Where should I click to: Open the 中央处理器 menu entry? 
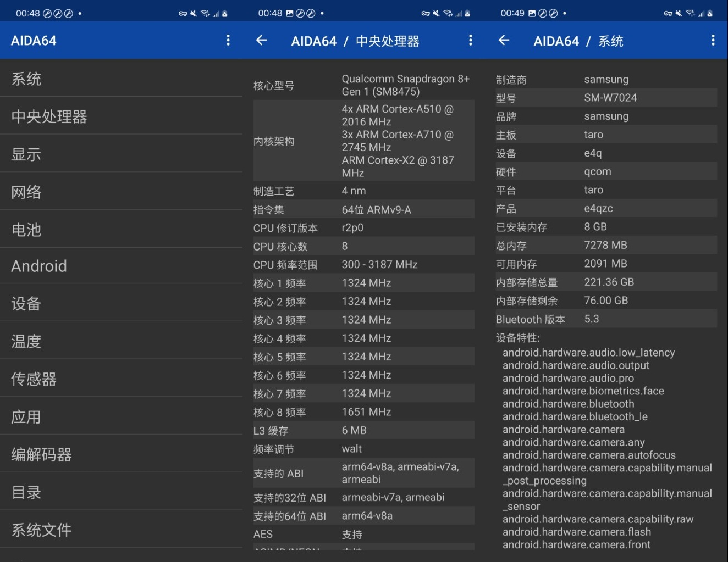[121, 116]
